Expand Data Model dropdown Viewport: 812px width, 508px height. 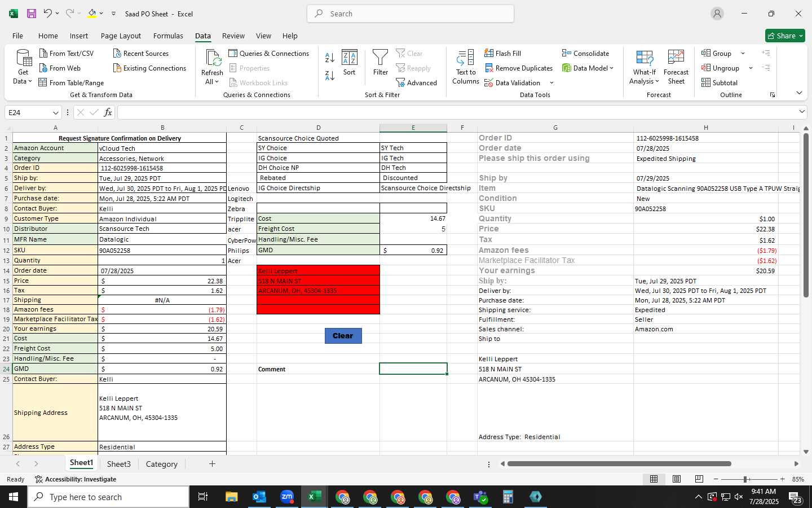tap(611, 68)
